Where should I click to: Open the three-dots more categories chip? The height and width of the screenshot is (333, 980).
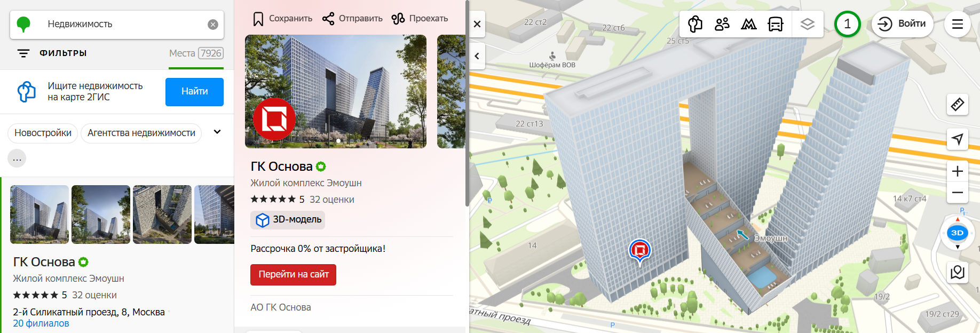pyautogui.click(x=17, y=158)
